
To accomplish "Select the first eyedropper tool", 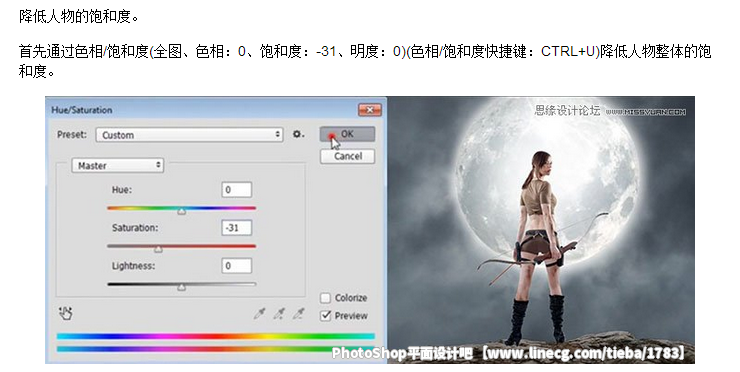I will [x=260, y=313].
